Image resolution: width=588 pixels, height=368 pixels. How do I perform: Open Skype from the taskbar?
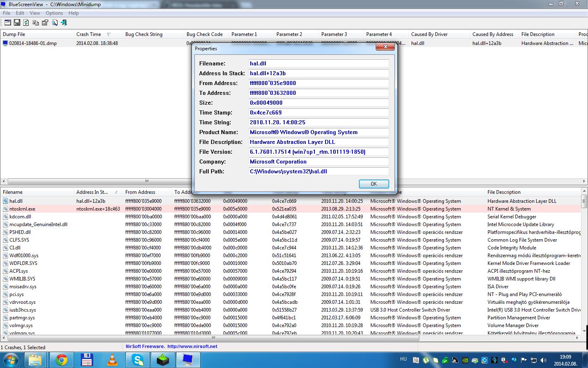pos(138,360)
